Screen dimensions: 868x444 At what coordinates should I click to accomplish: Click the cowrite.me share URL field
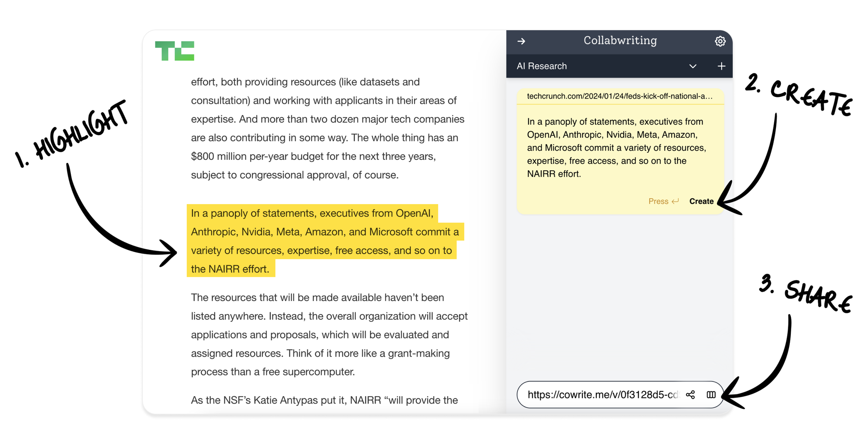point(602,394)
